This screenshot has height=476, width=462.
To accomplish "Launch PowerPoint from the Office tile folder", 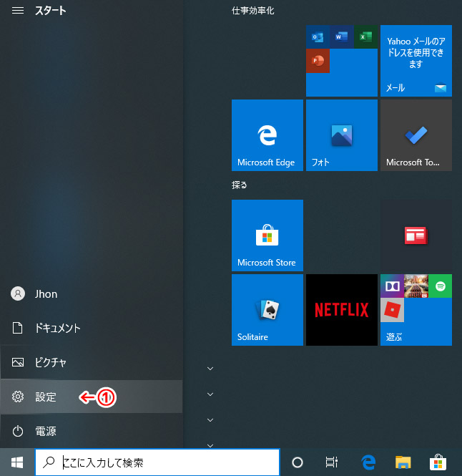I will click(318, 61).
